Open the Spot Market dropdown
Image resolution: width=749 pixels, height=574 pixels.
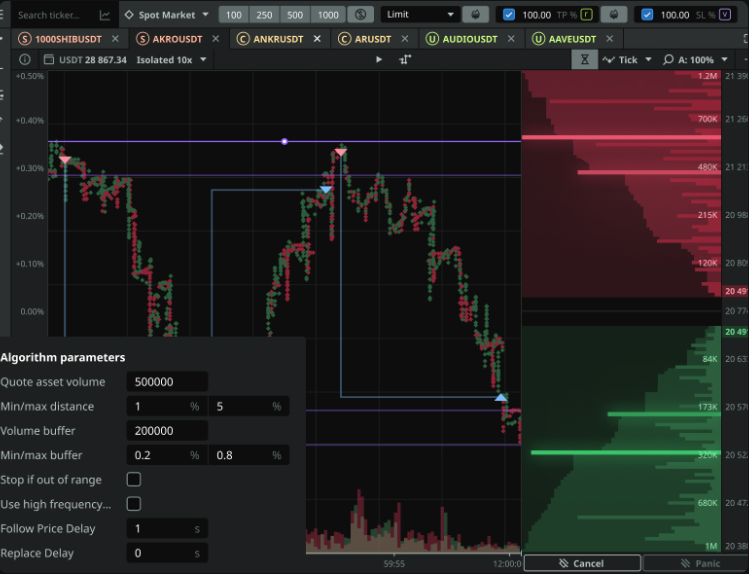click(x=166, y=15)
